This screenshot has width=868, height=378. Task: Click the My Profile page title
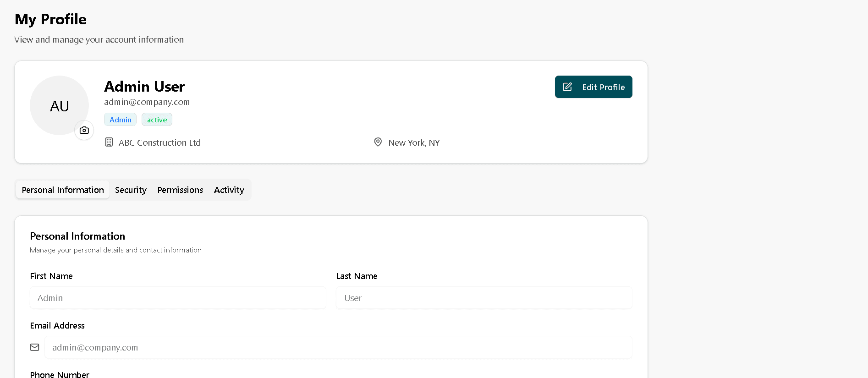(50, 19)
